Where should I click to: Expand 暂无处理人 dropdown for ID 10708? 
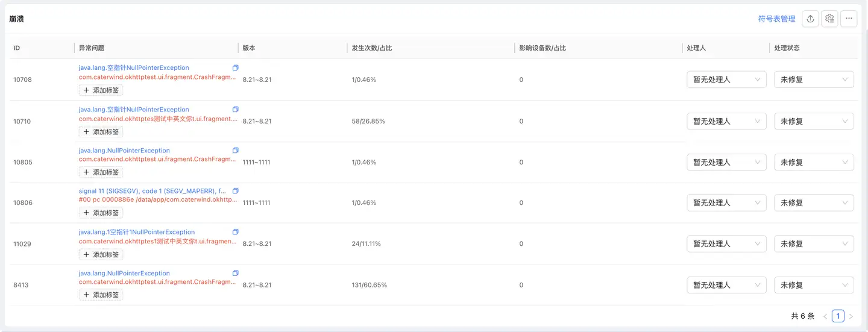pos(726,80)
